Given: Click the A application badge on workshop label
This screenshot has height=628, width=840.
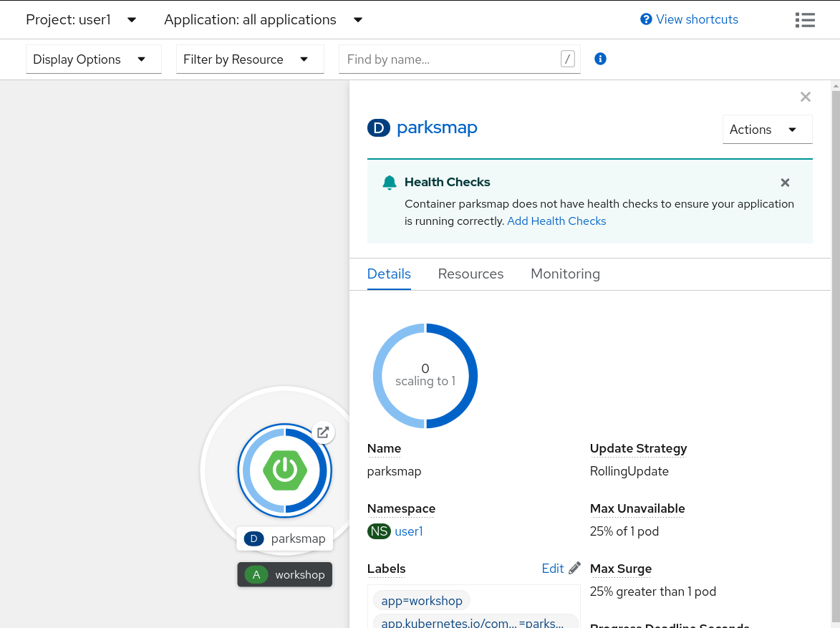Looking at the screenshot, I should click(256, 574).
